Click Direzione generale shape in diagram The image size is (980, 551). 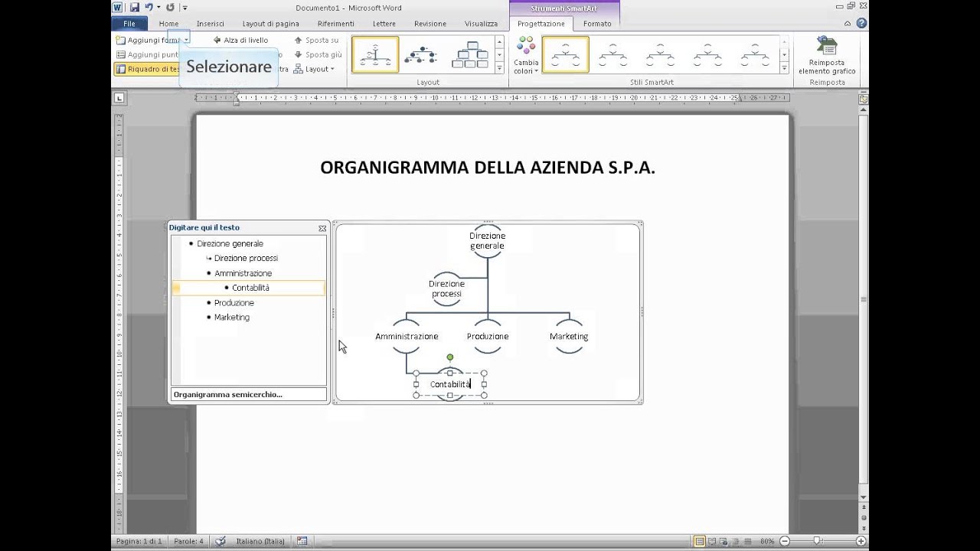[x=487, y=241]
